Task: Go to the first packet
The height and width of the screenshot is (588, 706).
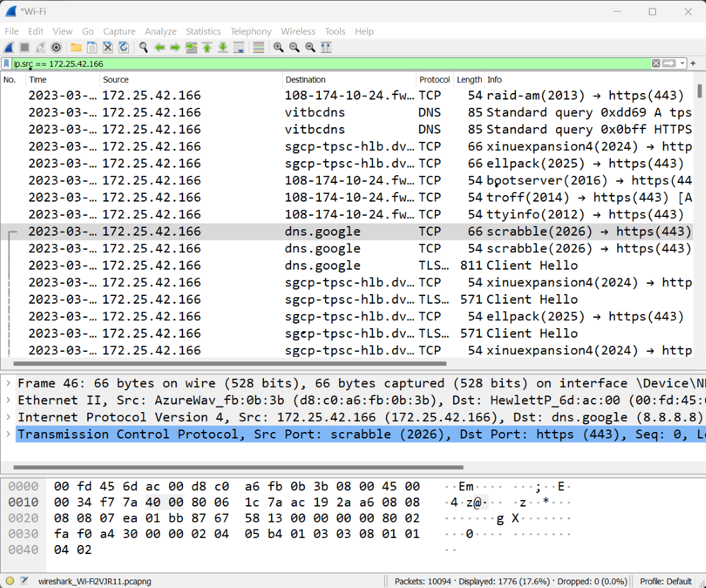Action: [206, 47]
